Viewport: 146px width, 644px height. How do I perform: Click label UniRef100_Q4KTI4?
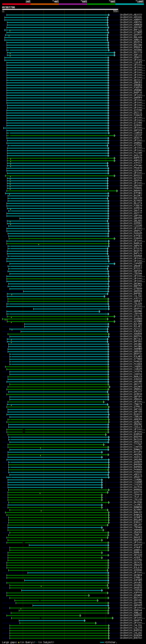[x=131, y=210]
